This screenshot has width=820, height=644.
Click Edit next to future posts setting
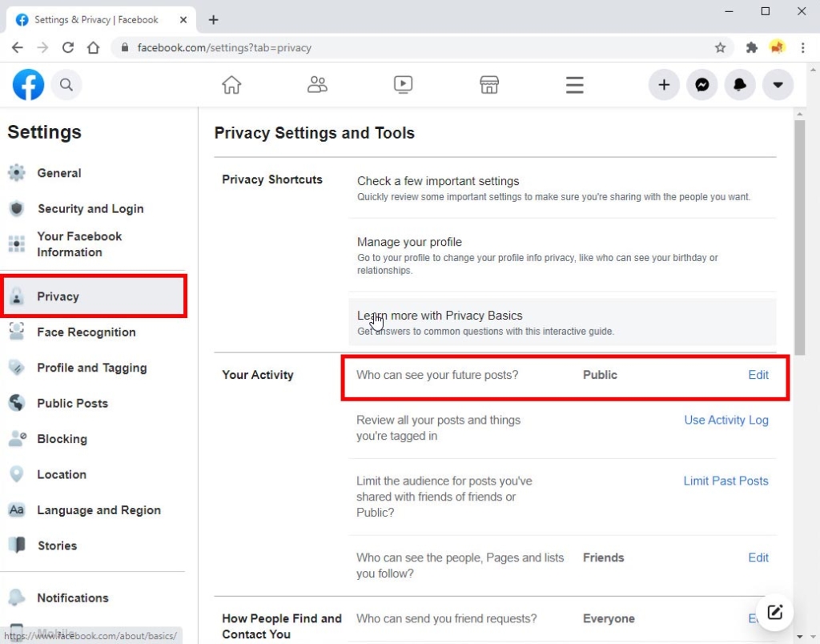[x=758, y=374]
